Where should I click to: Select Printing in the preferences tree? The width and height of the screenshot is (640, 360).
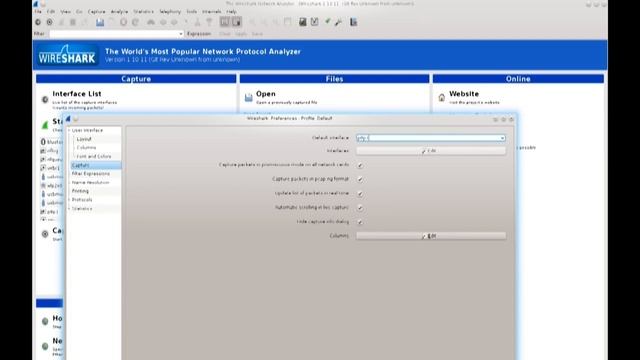tap(80, 191)
